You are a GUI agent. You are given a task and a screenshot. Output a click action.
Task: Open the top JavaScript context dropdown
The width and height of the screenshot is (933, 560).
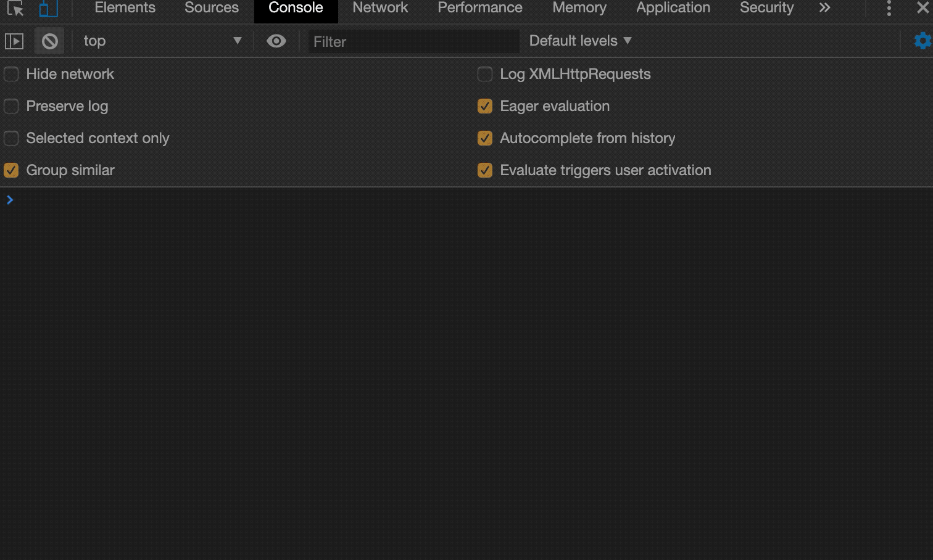point(162,41)
